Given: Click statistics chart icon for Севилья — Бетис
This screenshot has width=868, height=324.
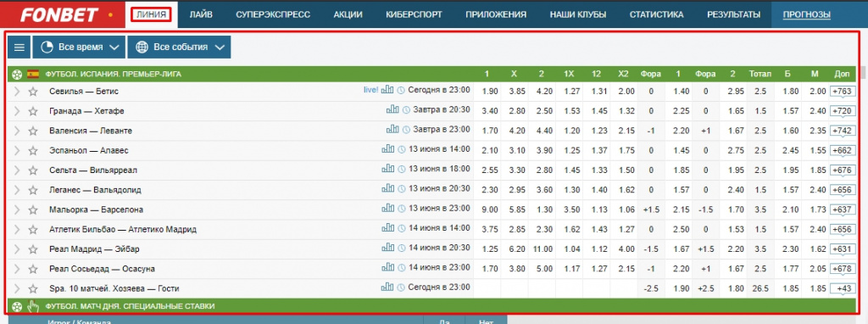Looking at the screenshot, I should [x=387, y=90].
